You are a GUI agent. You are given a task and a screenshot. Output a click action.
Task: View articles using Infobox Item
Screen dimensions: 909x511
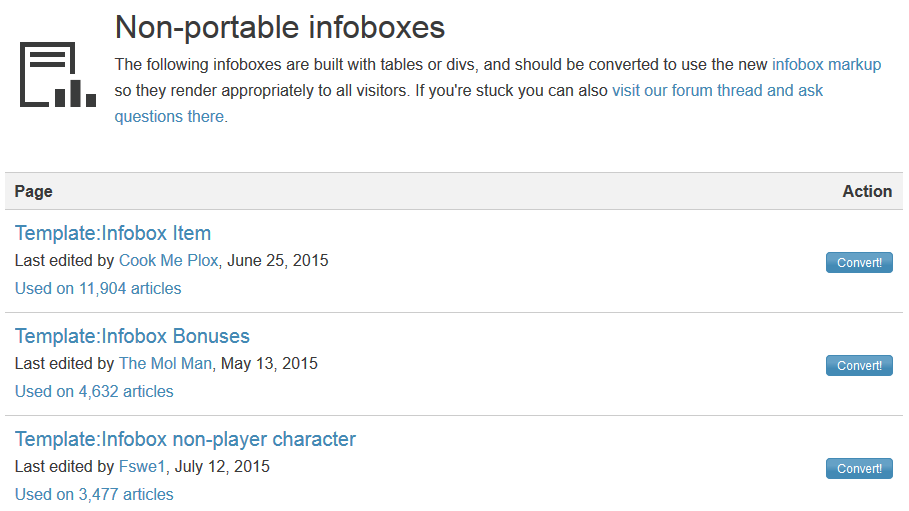point(98,288)
